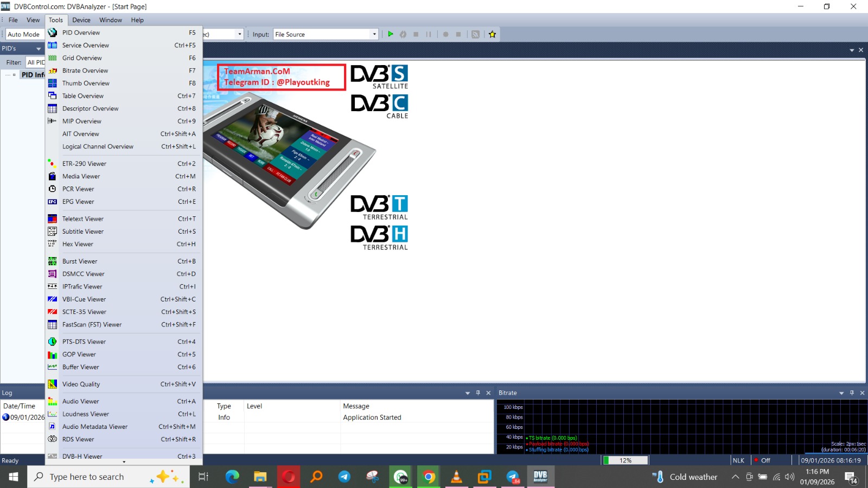This screenshot has height=488, width=868.
Task: Click the Audio Metadata Viewer icon
Action: point(53,427)
